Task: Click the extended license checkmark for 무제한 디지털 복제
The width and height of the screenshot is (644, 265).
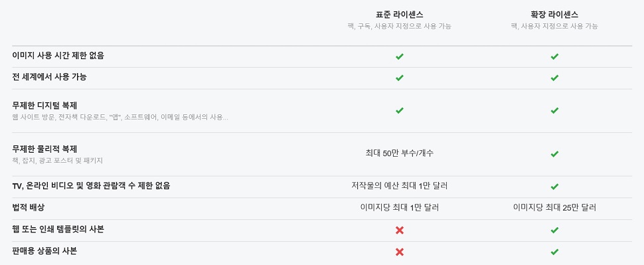Action: 554,110
